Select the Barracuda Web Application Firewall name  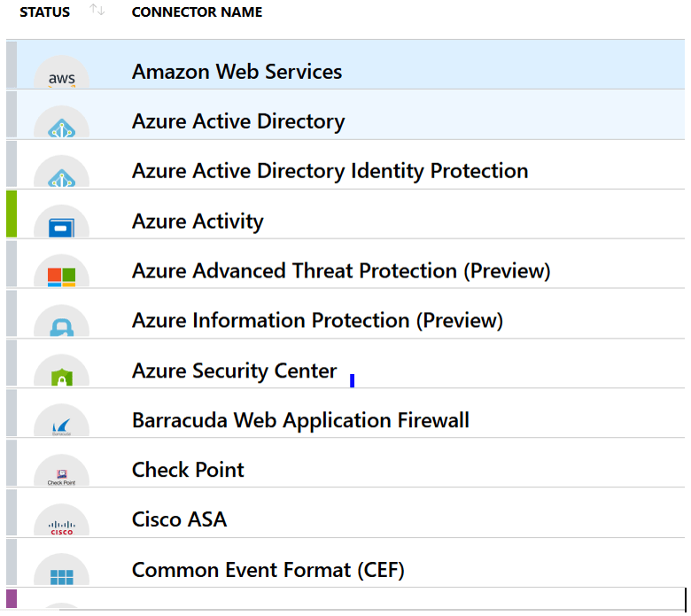300,420
